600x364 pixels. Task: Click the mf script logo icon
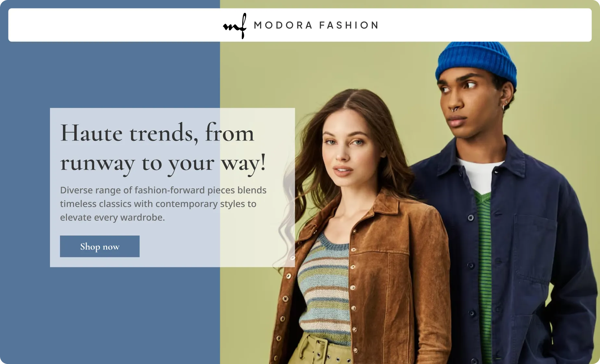click(x=235, y=26)
